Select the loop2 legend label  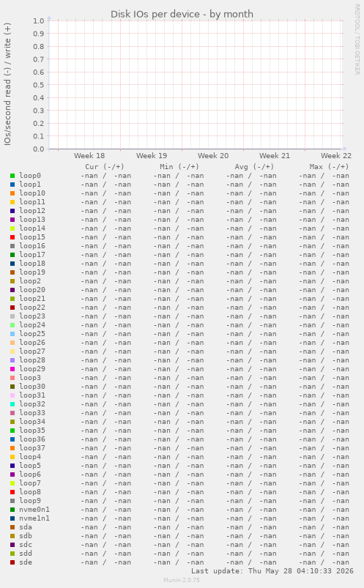point(30,281)
